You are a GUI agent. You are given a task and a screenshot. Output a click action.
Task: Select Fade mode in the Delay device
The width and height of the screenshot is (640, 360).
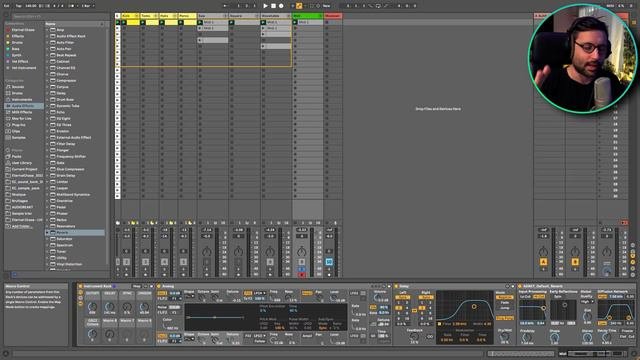[x=504, y=303]
